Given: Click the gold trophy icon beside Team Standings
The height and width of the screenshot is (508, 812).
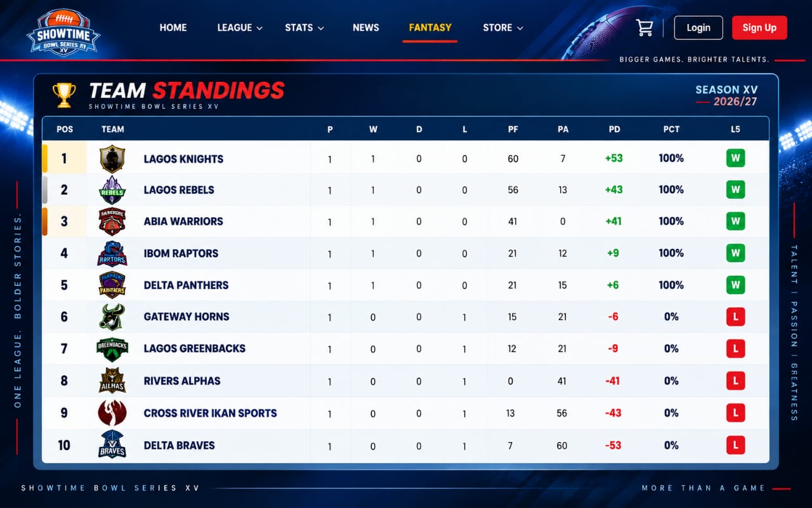Looking at the screenshot, I should click(64, 95).
